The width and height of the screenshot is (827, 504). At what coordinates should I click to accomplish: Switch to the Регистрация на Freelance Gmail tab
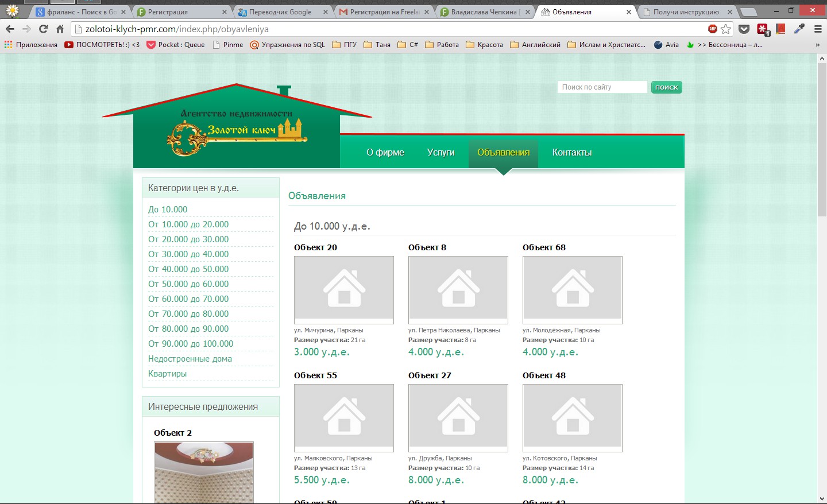384,11
